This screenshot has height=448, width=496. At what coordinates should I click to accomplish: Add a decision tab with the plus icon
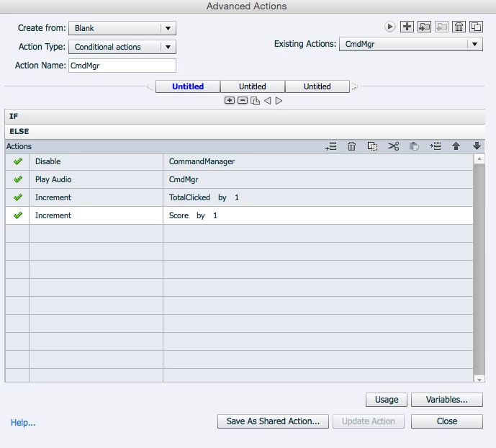tap(230, 101)
